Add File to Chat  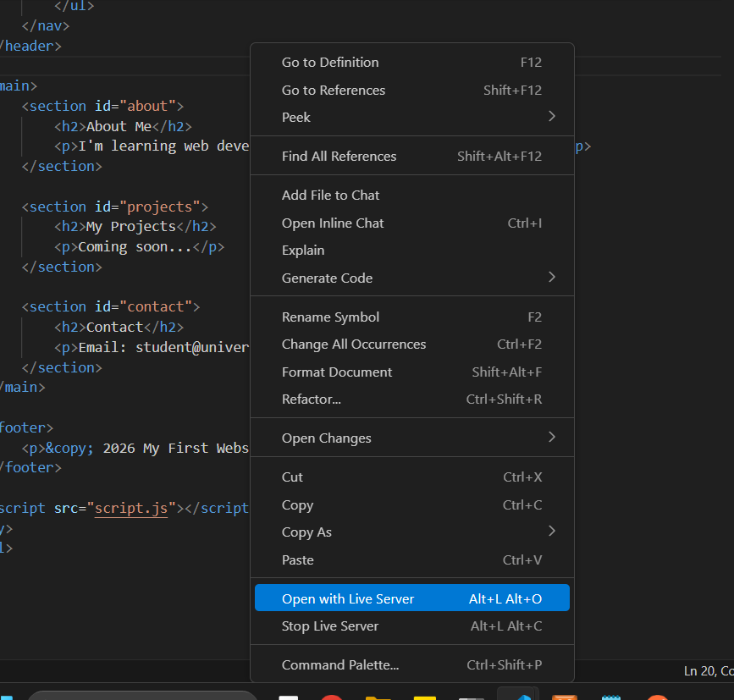(330, 196)
